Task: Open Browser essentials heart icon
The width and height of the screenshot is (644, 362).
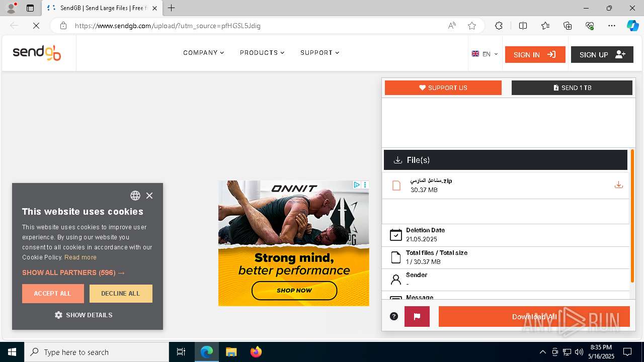Action: [590, 26]
